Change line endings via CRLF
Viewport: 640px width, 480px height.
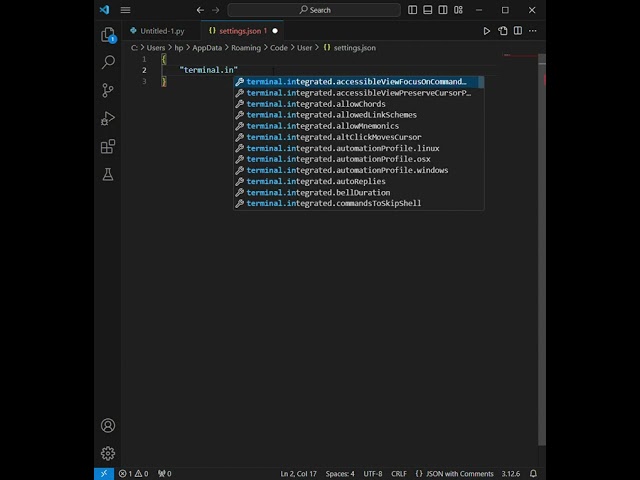[399, 473]
